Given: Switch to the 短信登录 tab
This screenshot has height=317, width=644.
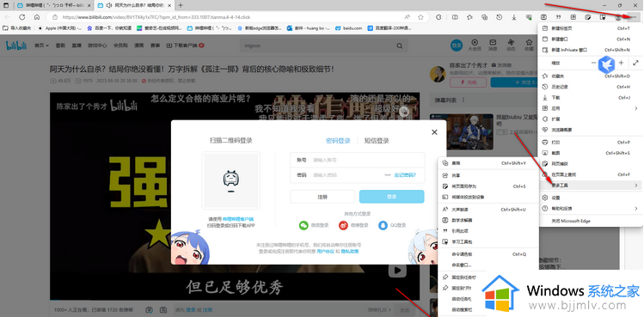Looking at the screenshot, I should (x=377, y=141).
